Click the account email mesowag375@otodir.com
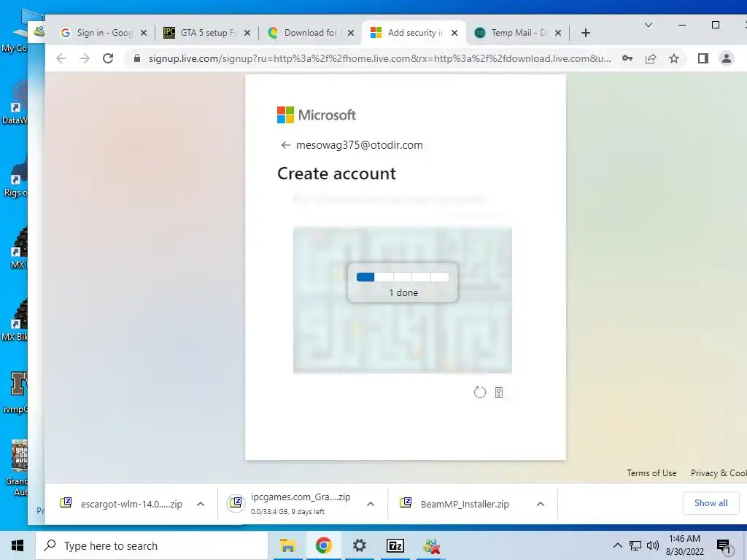Image resolution: width=747 pixels, height=560 pixels. point(359,145)
